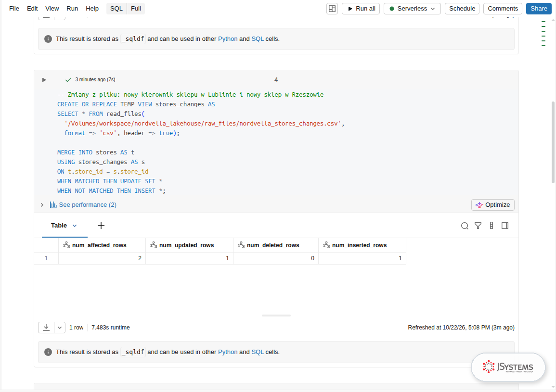Viewport: 556px width, 392px height.
Task: Click the blue Share button
Action: click(x=539, y=9)
